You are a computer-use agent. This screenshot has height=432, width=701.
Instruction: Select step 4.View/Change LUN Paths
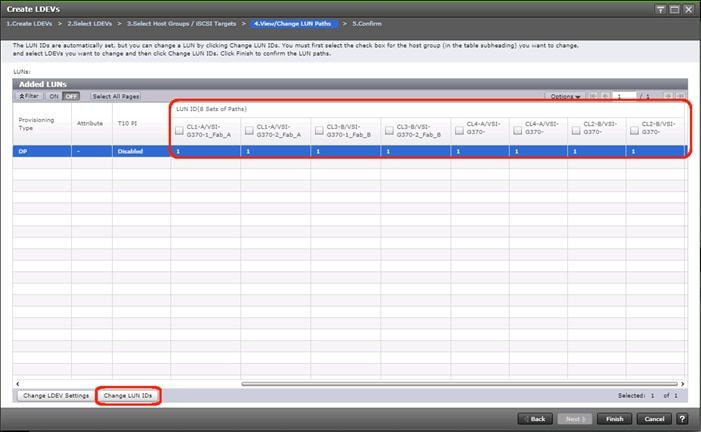click(293, 24)
